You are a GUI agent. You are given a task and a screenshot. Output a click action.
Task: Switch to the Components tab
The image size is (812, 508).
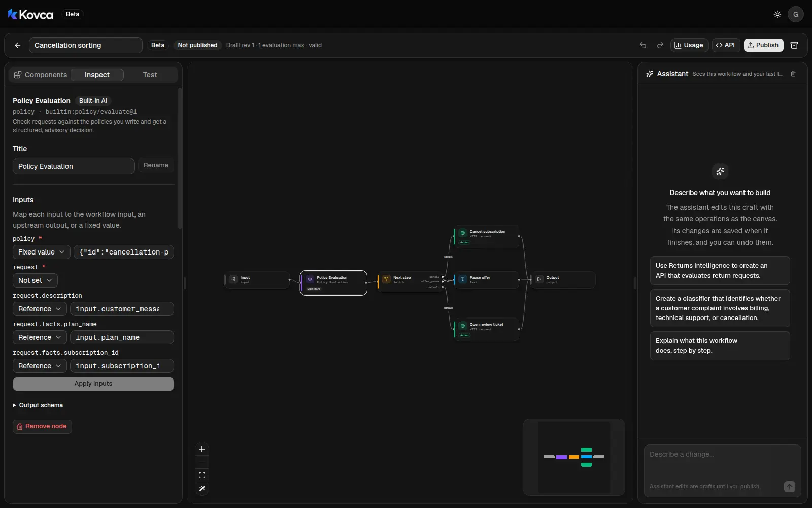pos(41,75)
